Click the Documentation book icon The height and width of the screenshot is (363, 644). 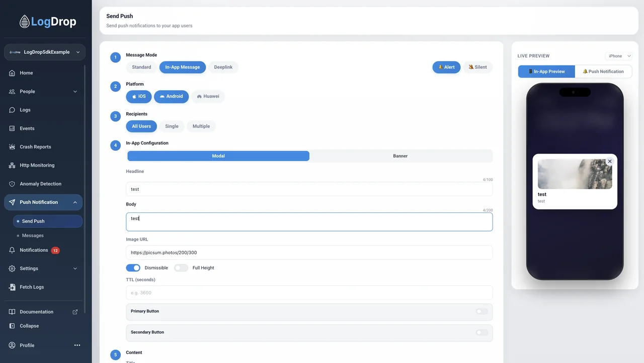[x=12, y=312]
